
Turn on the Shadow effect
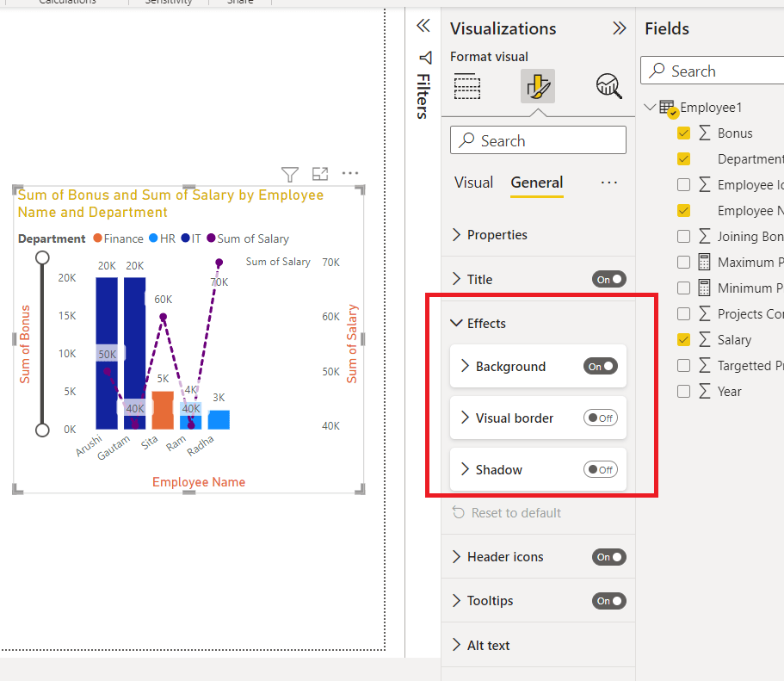[x=601, y=469]
